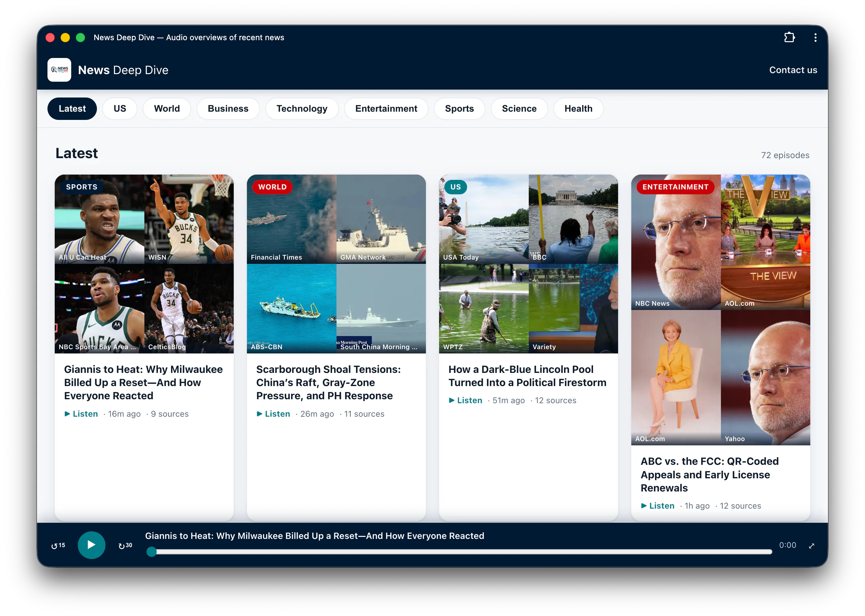Switch to the World category tab

pyautogui.click(x=166, y=108)
